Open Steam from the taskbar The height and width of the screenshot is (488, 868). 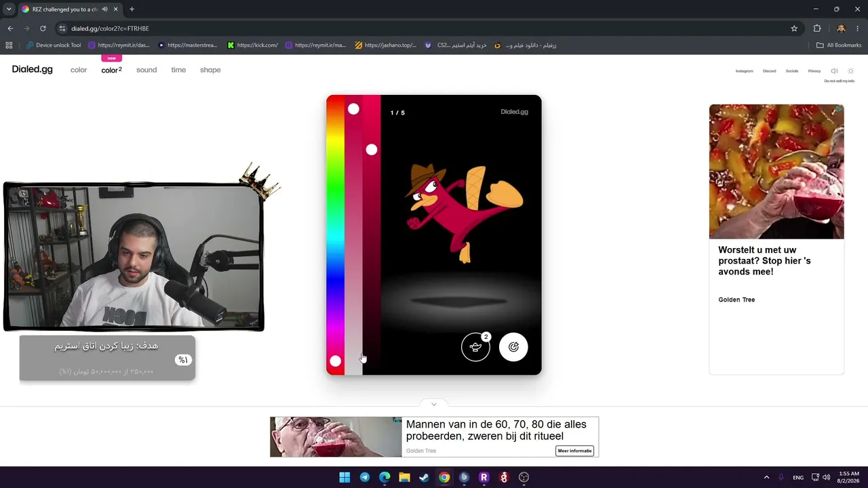pos(424,477)
